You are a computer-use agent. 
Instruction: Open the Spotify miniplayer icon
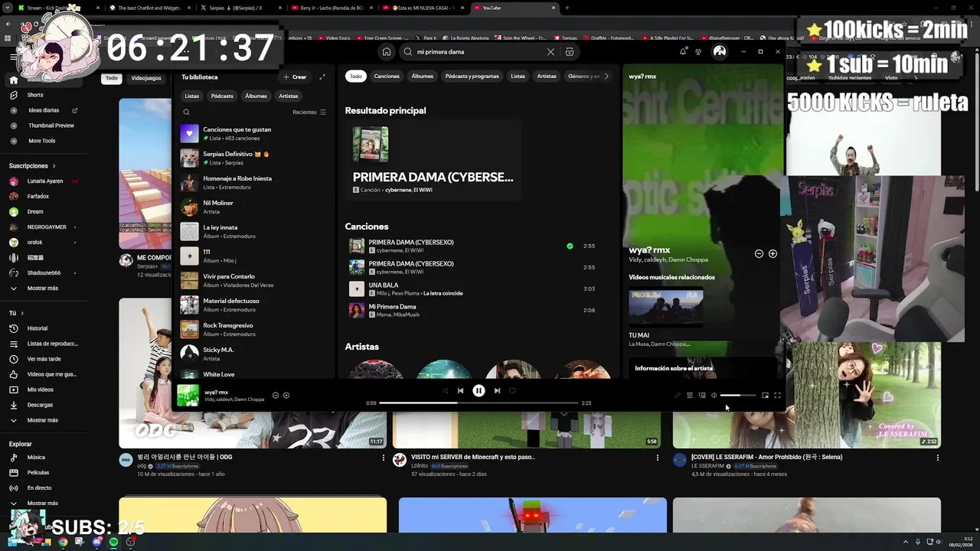click(765, 396)
